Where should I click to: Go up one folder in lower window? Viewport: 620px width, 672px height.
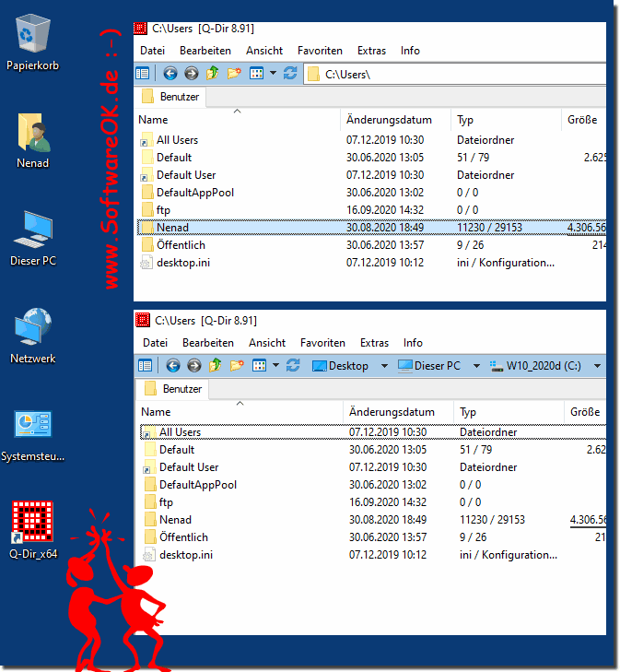coord(215,366)
